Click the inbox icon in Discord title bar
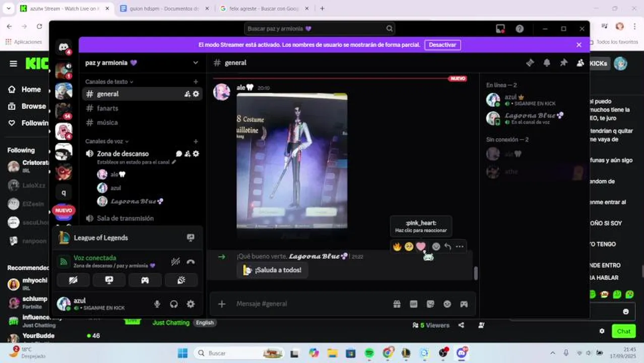Screen dimensions: 644x363 coord(500,29)
